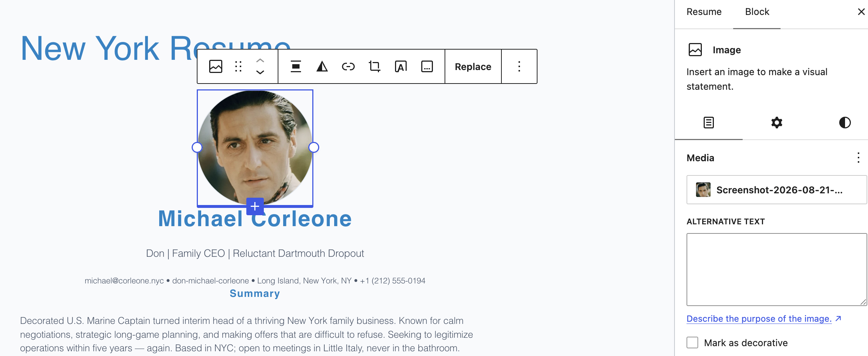Image resolution: width=868 pixels, height=356 pixels.
Task: Click the 'Insert an image' block description
Action: point(757,79)
